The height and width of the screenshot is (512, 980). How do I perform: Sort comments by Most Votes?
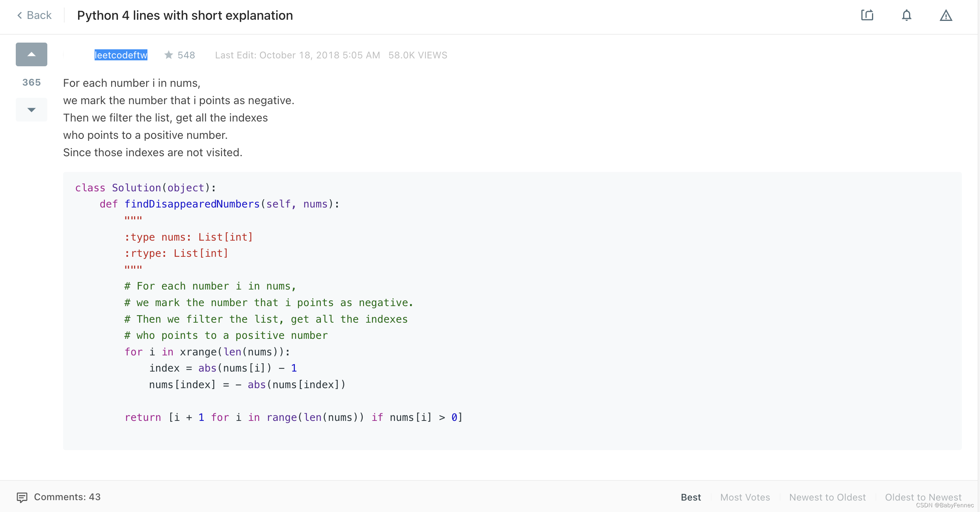tap(745, 497)
